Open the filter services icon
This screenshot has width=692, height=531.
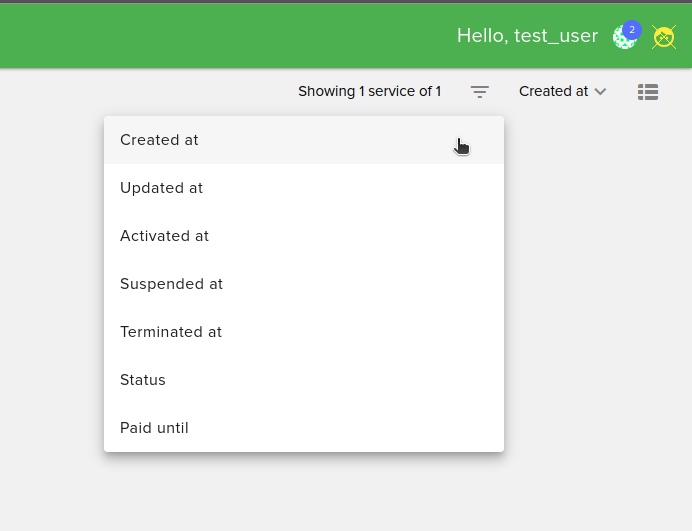[x=480, y=92]
